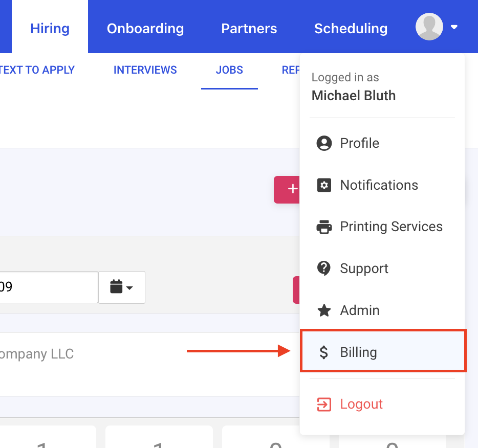
Task: Click the Logout exit icon
Action: pyautogui.click(x=324, y=405)
